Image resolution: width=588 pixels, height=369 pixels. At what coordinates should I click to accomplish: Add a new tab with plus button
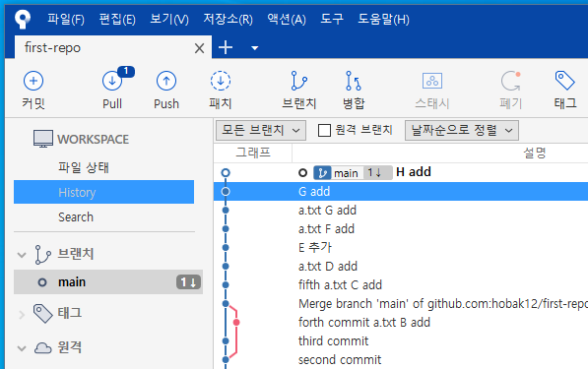click(226, 47)
